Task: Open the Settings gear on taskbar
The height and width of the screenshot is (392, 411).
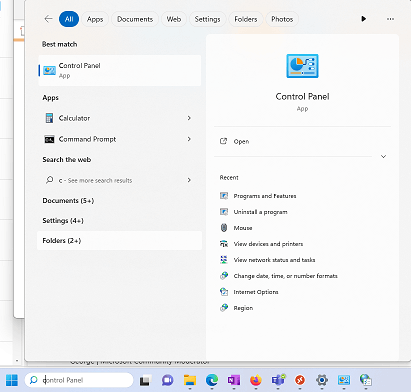Action: 322,380
